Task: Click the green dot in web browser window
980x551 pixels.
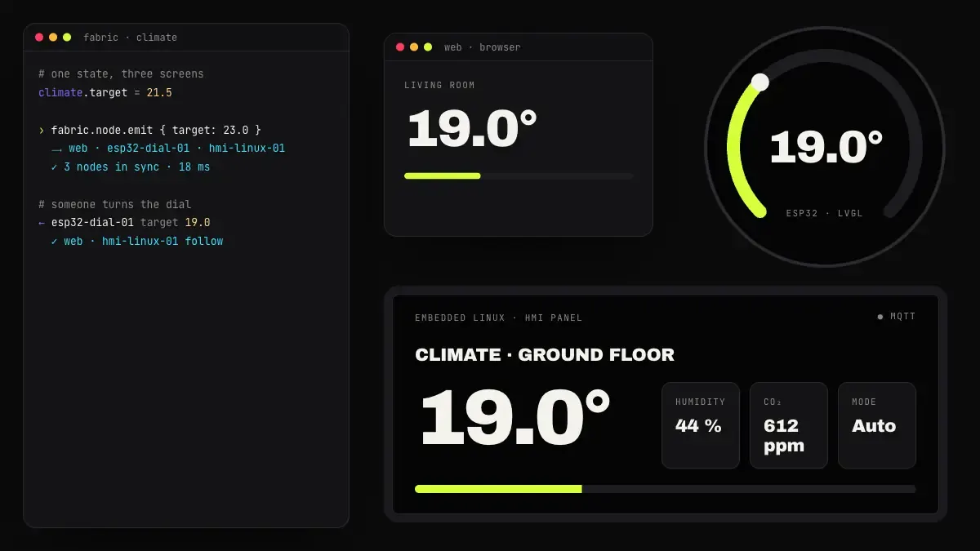Action: pos(428,47)
